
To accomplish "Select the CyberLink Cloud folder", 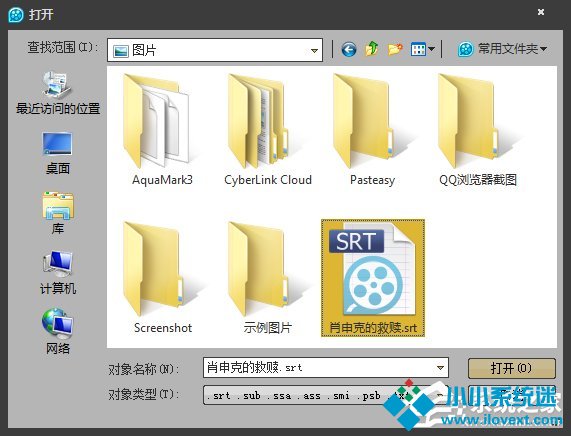I will pos(268,130).
